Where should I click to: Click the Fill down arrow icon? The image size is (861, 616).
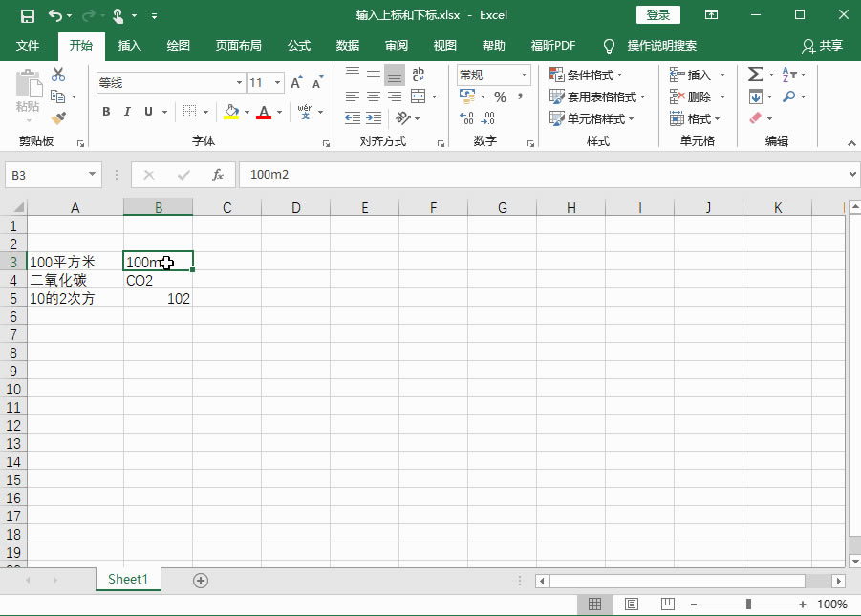756,96
